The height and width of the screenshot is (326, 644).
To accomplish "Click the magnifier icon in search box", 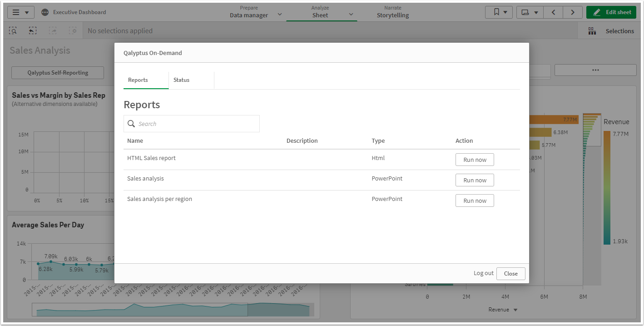I will point(131,124).
